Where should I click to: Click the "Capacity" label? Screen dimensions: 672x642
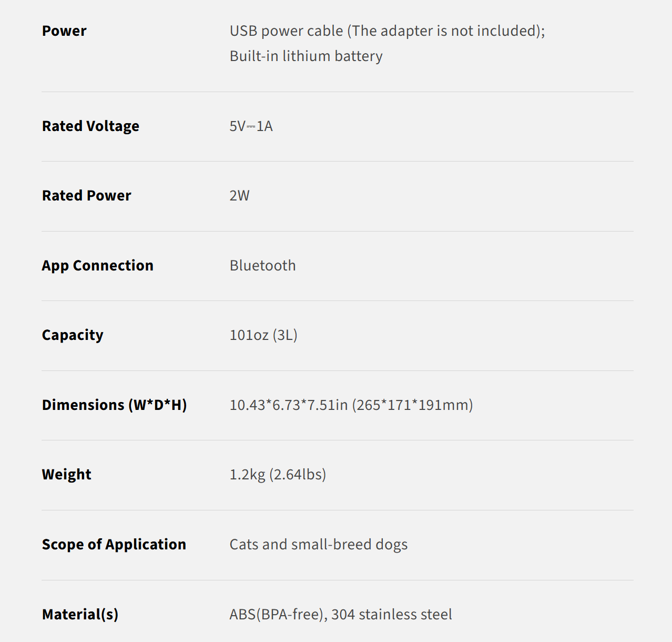click(73, 335)
